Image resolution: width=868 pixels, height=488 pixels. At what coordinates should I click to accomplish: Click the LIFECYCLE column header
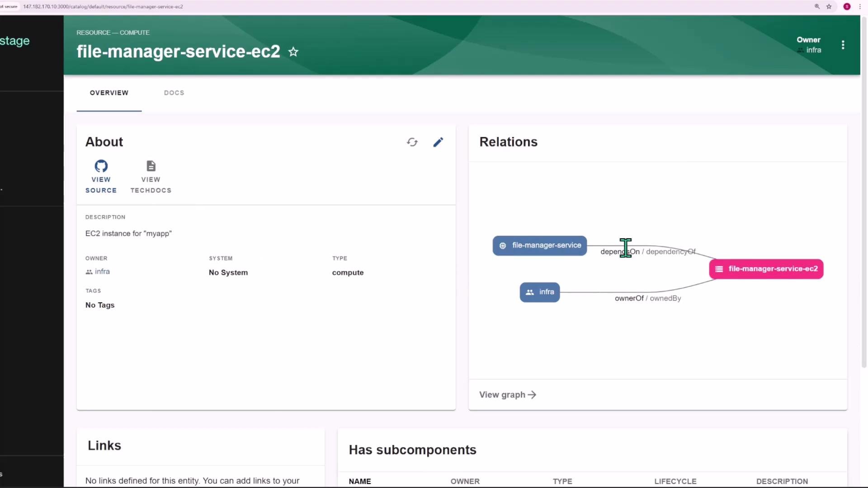click(x=675, y=481)
